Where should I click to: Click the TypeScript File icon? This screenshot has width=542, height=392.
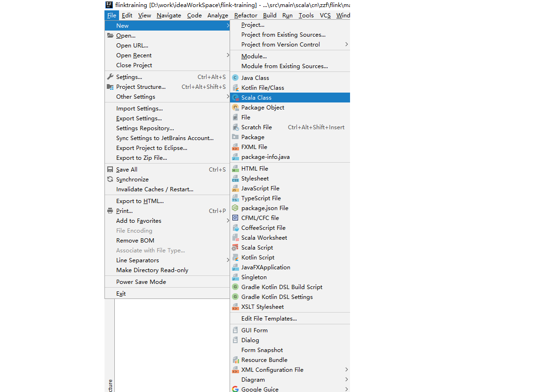pyautogui.click(x=235, y=198)
